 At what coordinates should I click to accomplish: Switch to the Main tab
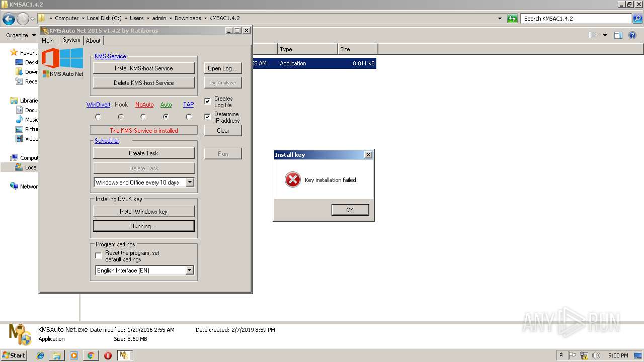[x=48, y=41]
